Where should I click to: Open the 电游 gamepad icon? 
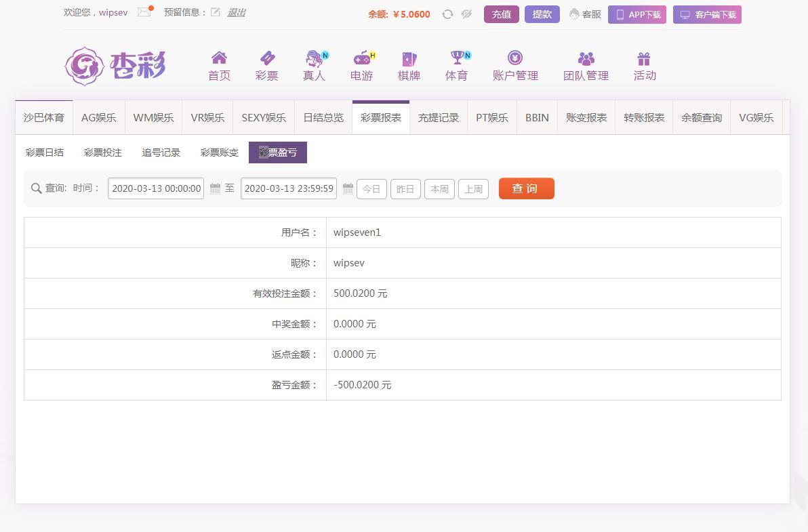pyautogui.click(x=362, y=58)
